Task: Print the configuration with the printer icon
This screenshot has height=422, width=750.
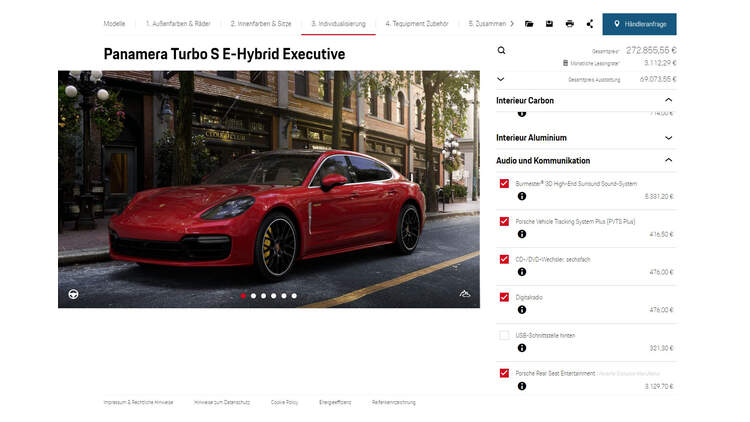Action: pyautogui.click(x=569, y=24)
